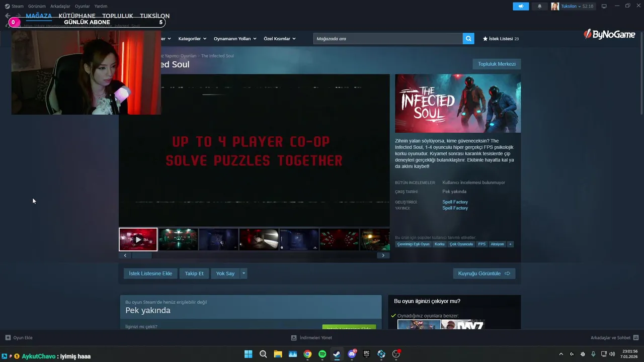Select the Korku tag
The image size is (644, 362).
click(x=439, y=244)
